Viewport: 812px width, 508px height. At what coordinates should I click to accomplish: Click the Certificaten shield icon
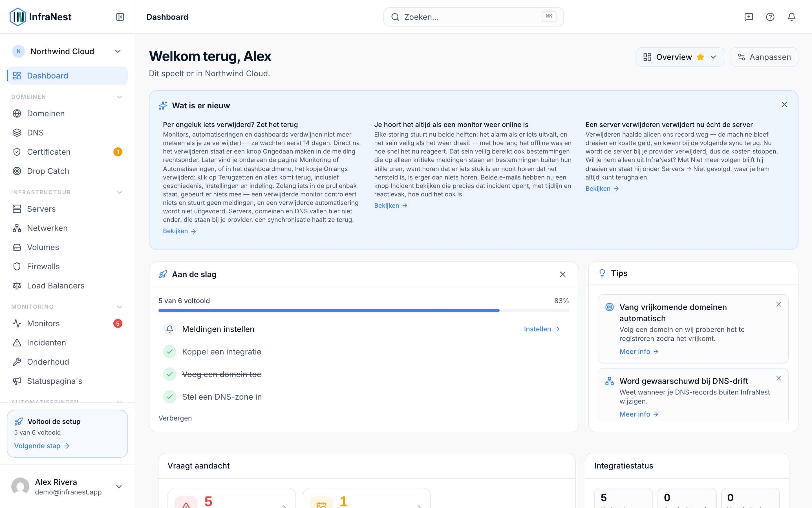pos(17,152)
